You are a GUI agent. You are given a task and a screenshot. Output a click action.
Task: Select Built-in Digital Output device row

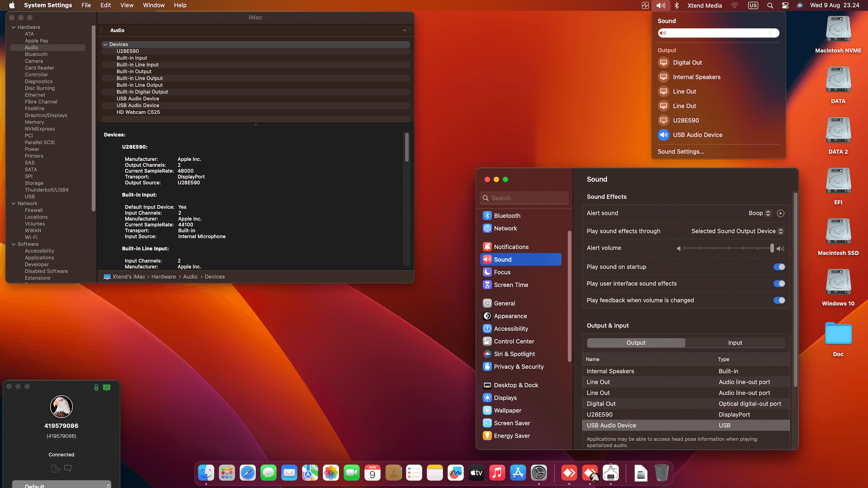pos(256,92)
